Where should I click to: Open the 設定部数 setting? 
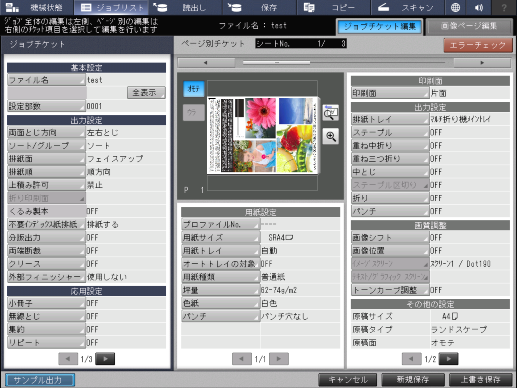[x=46, y=106]
